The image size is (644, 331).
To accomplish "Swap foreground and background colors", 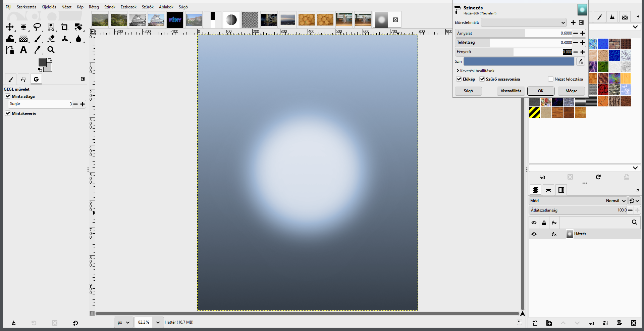I will (x=50, y=59).
